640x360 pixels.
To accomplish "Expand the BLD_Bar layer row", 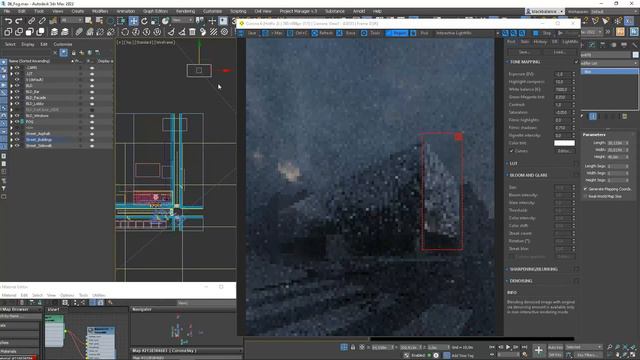I will pos(11,92).
